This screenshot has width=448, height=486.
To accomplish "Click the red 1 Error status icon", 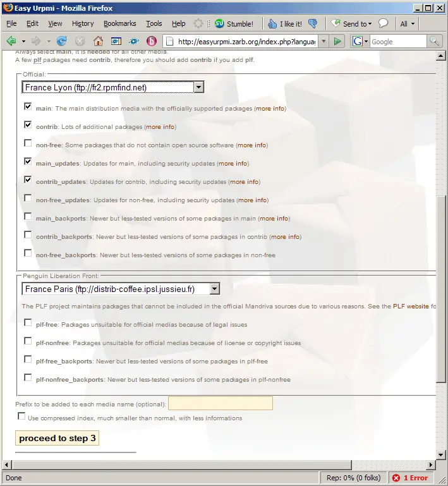I will [396, 478].
